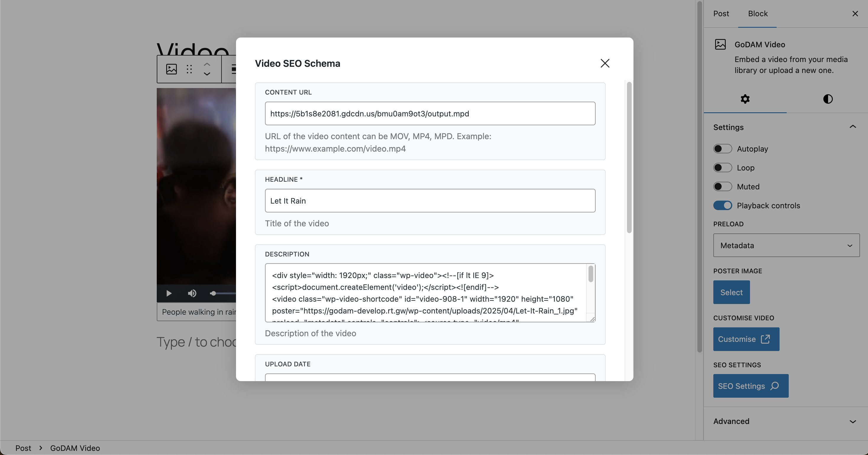This screenshot has width=868, height=455.
Task: Click the Description textarea inner scrollbar
Action: tap(591, 274)
